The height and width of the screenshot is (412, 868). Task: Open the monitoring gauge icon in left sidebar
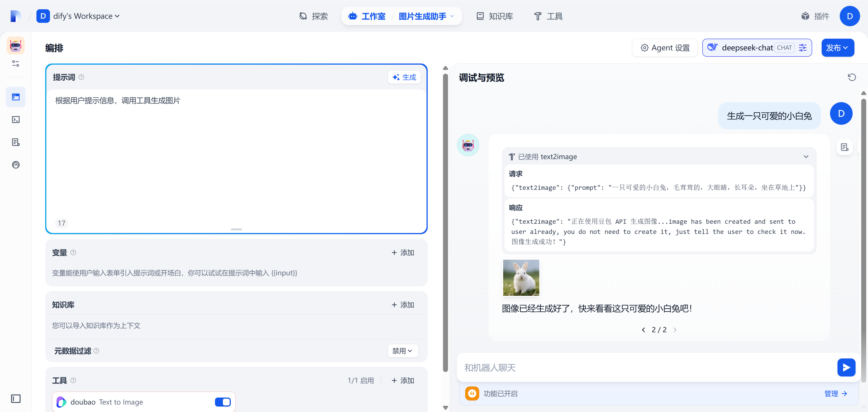point(16,165)
